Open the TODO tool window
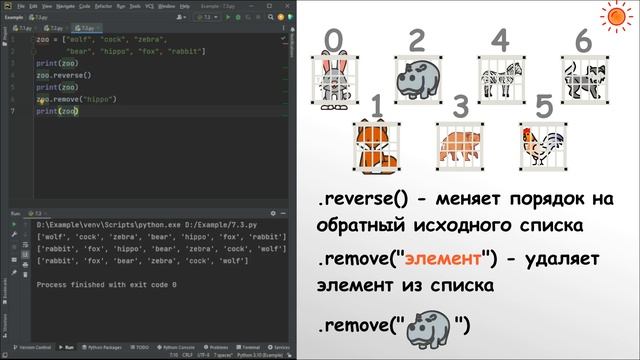 (x=140, y=347)
